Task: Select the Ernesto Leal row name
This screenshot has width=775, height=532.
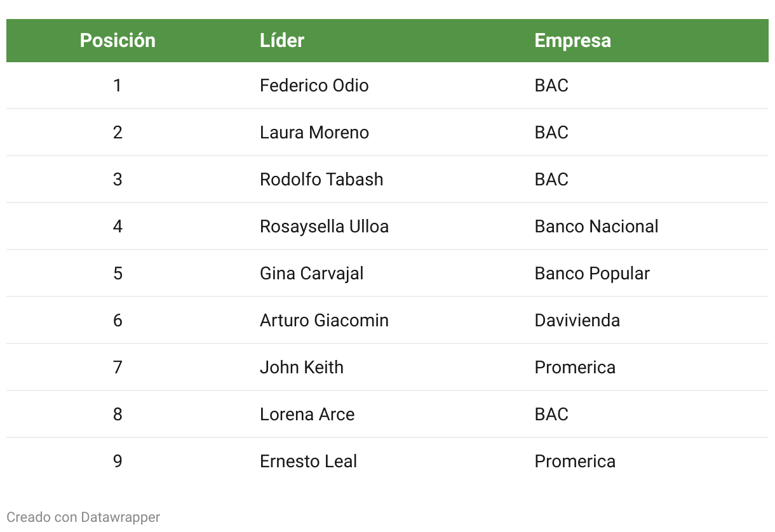Action: coord(308,462)
